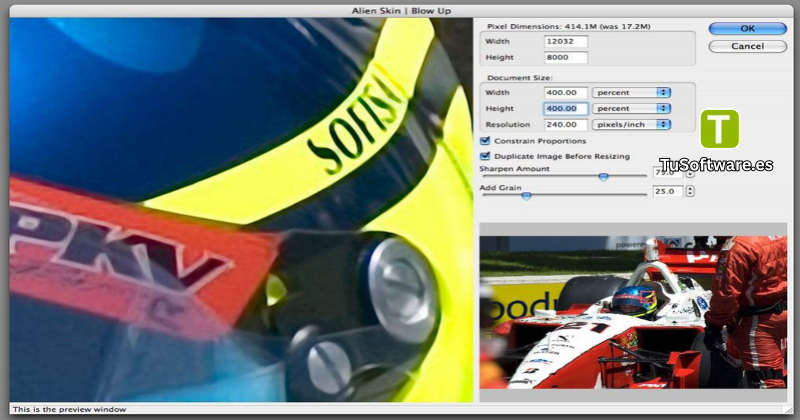This screenshot has height=420, width=800.
Task: Click the race car thumbnail navigator
Action: [633, 312]
